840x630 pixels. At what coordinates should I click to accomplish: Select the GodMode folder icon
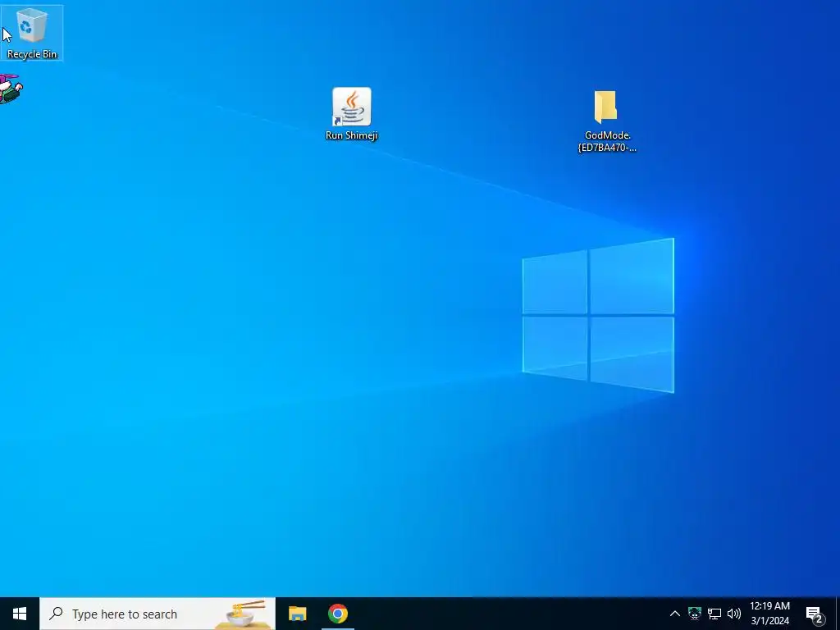pos(606,107)
